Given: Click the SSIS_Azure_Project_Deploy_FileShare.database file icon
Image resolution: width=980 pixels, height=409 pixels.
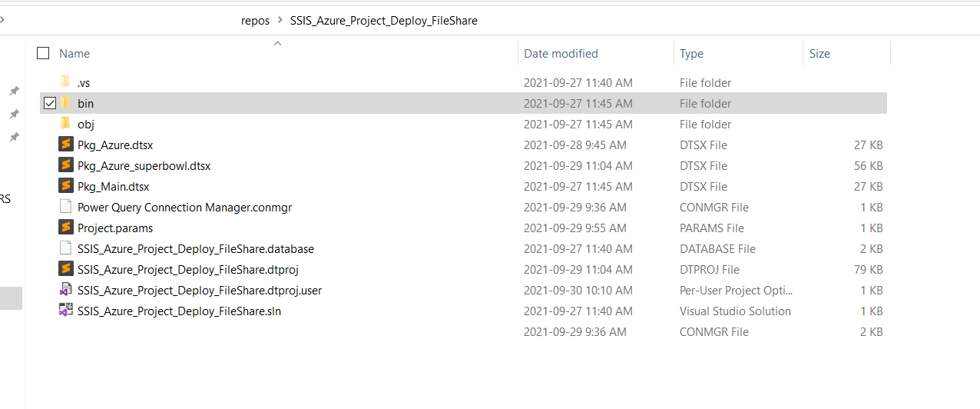Looking at the screenshot, I should [x=65, y=248].
